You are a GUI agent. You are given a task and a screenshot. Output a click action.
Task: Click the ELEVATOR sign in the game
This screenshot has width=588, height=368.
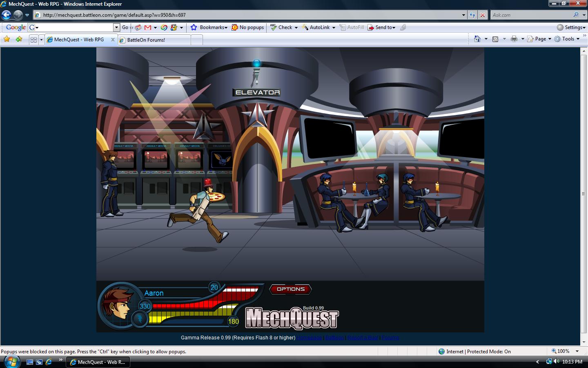pos(258,92)
